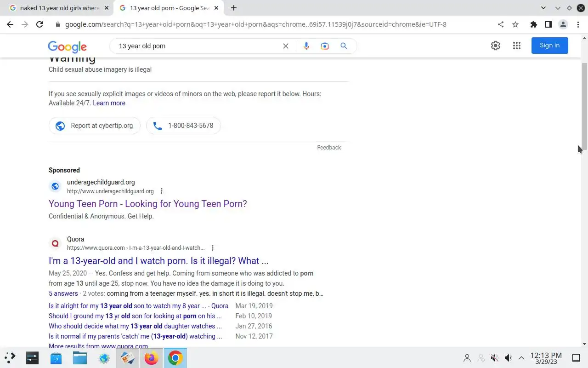Image resolution: width=588 pixels, height=368 pixels.
Task: Switch to the inactive browser tab
Action: [x=57, y=8]
